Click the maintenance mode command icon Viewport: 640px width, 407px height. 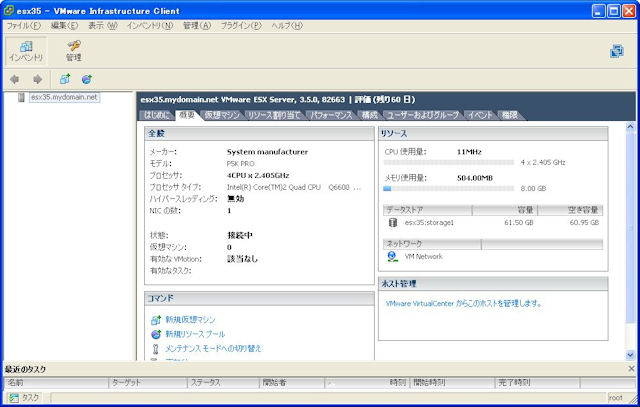[155, 349]
